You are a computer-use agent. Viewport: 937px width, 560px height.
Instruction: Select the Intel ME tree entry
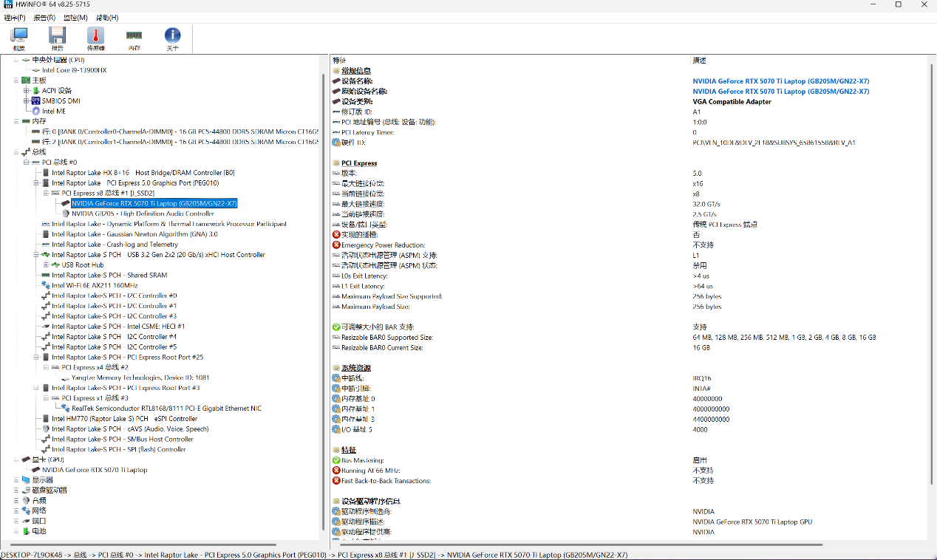53,112
